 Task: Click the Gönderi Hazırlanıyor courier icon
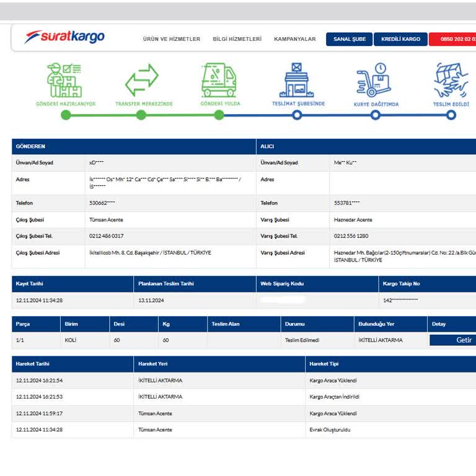click(64, 80)
